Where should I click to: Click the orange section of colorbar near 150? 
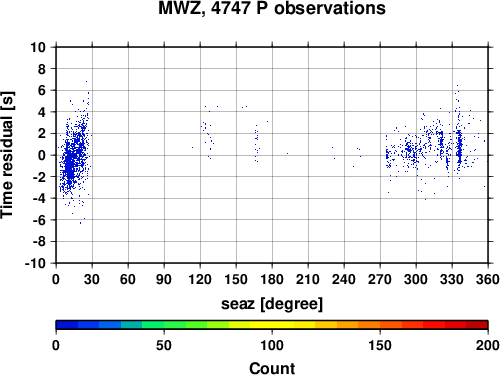(380, 325)
